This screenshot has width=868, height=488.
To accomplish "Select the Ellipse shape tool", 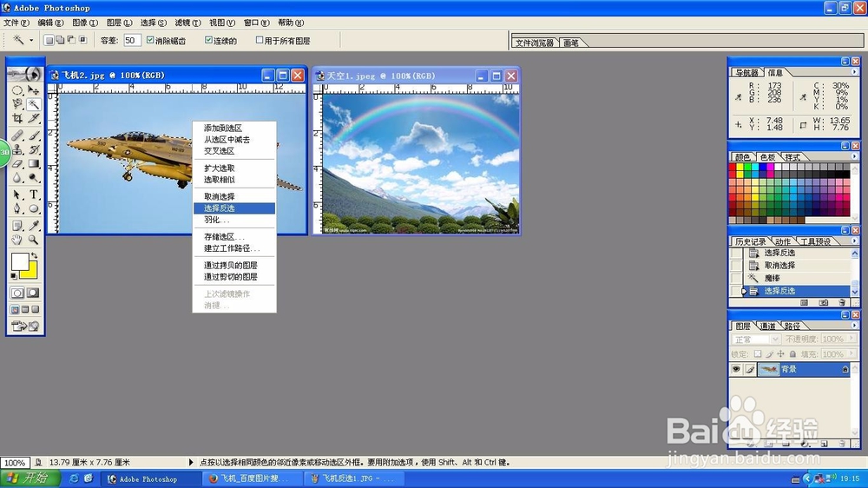I will [x=34, y=208].
